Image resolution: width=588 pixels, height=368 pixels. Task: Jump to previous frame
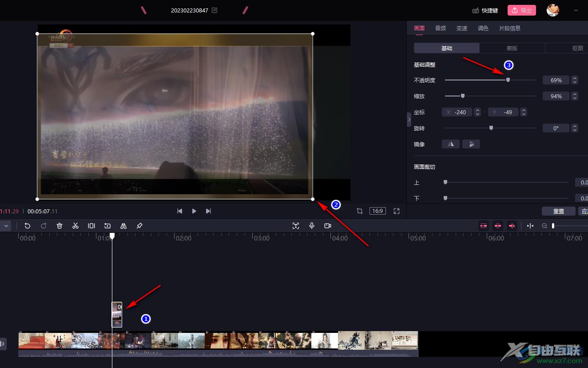coord(180,211)
